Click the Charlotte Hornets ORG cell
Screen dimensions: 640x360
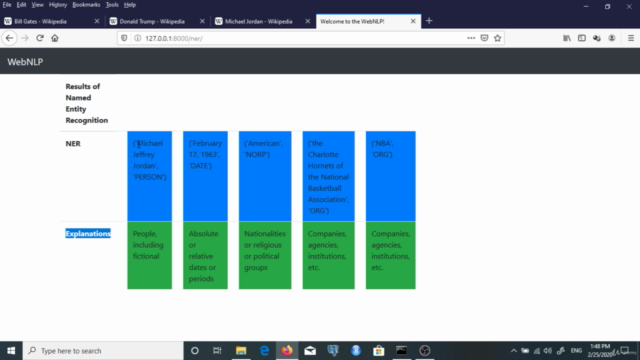(329, 176)
